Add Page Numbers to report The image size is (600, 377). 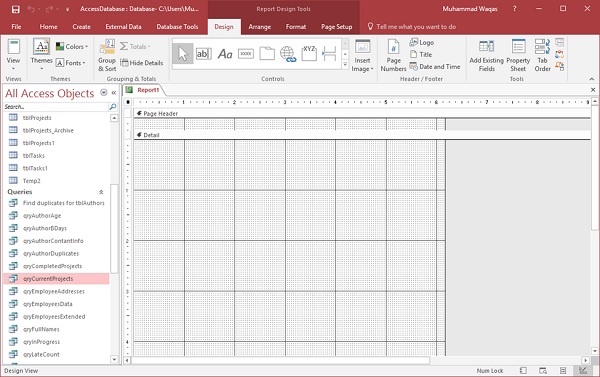[393, 56]
